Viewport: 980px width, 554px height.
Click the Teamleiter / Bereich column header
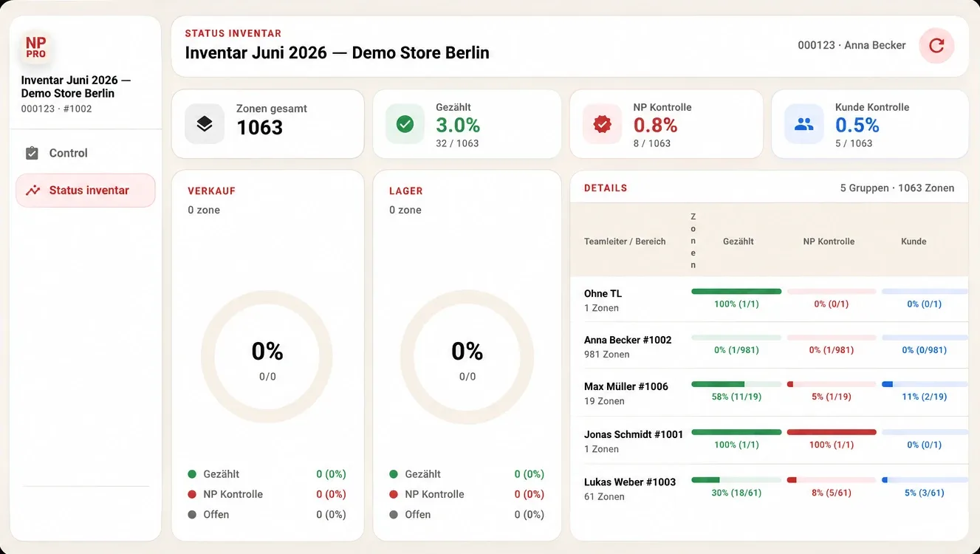(x=625, y=242)
